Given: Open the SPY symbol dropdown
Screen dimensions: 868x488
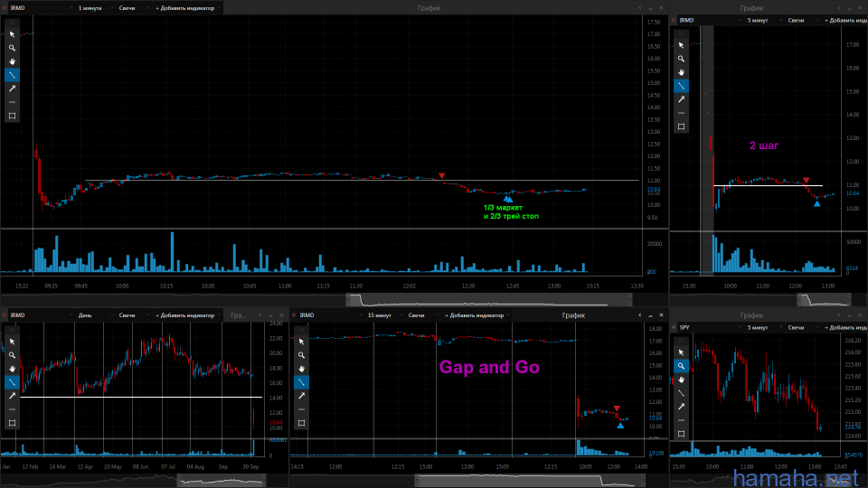Looking at the screenshot, I should click(710, 327).
